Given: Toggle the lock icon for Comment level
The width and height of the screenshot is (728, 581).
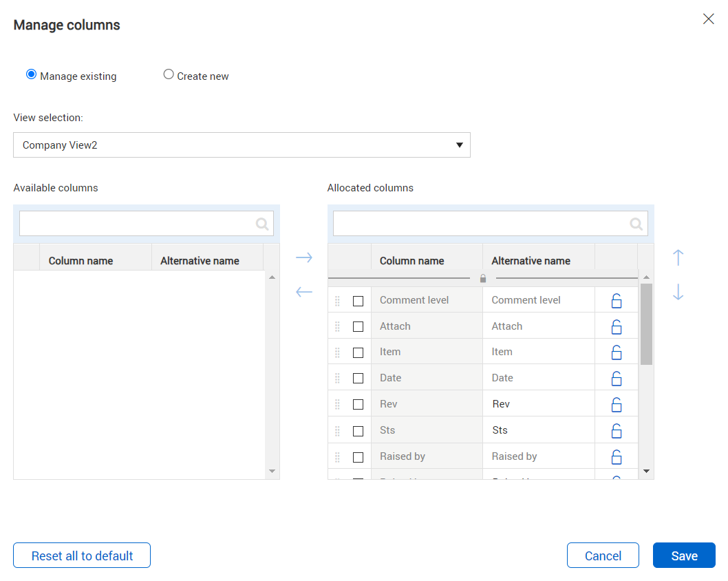Looking at the screenshot, I should point(617,301).
